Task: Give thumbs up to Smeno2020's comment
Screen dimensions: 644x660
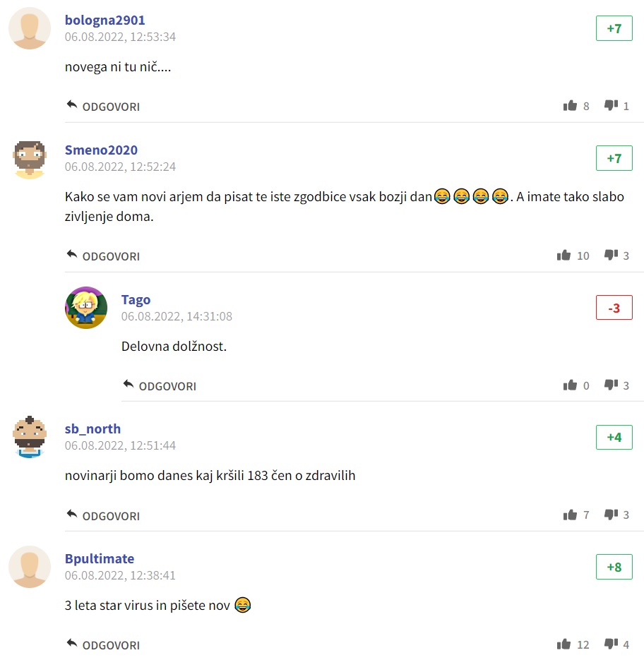Action: pyautogui.click(x=563, y=255)
